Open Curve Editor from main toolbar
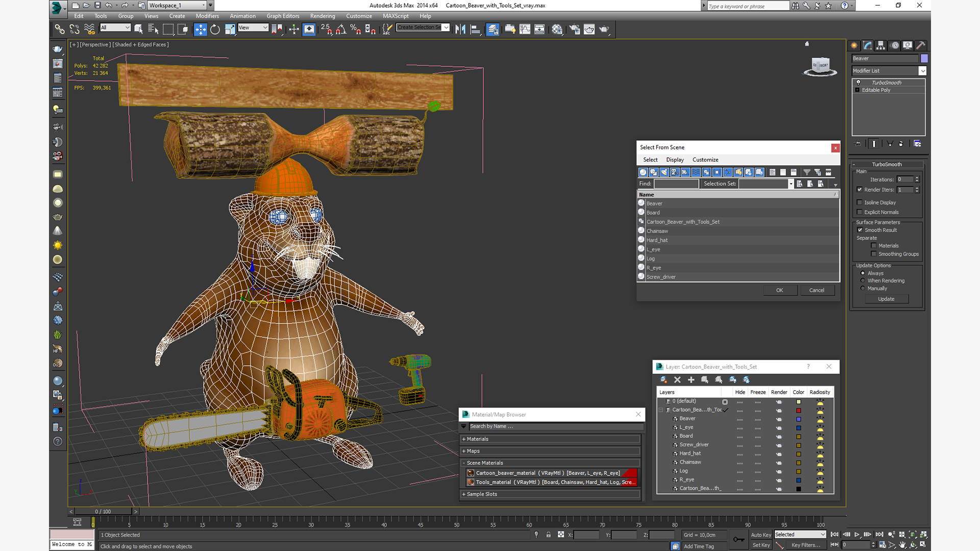The height and width of the screenshot is (551, 980). click(525, 30)
